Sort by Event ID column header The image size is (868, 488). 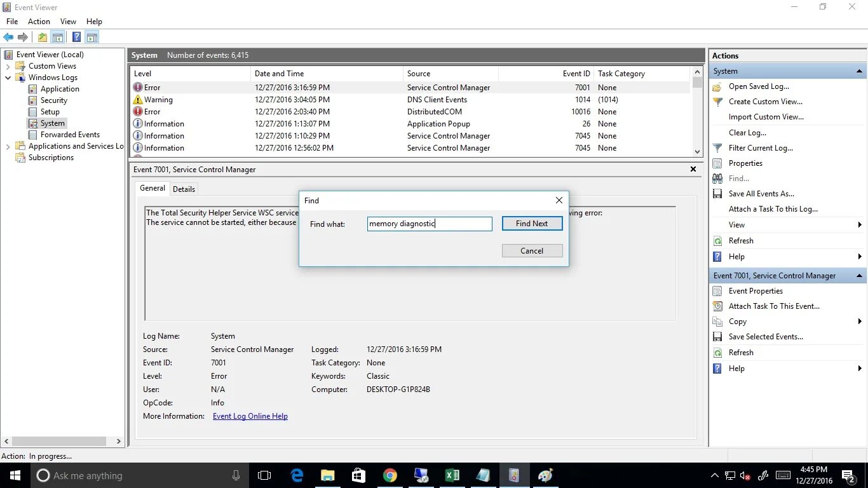[x=546, y=74]
